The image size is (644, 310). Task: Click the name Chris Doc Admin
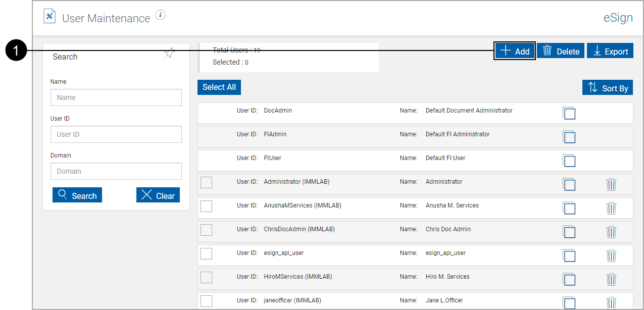pos(448,229)
